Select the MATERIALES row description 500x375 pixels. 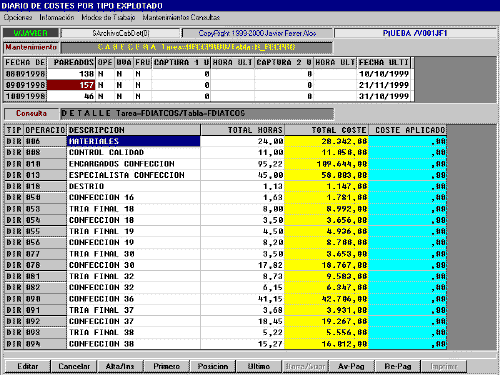[133, 141]
